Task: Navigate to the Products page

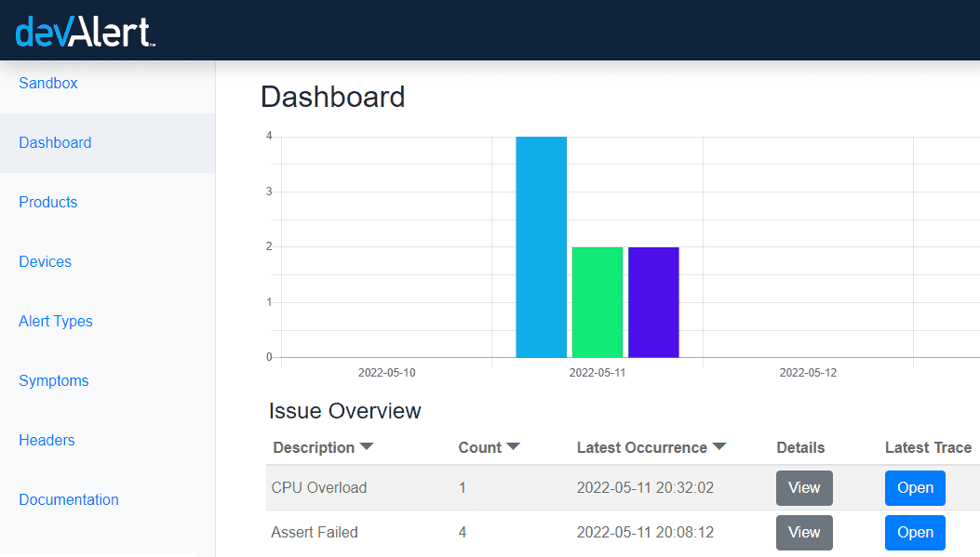Action: click(47, 202)
